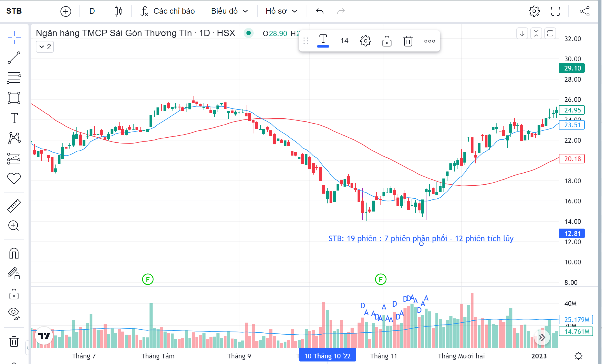The width and height of the screenshot is (602, 364).
Task: Click the candlestick chart style icon
Action: tap(118, 11)
